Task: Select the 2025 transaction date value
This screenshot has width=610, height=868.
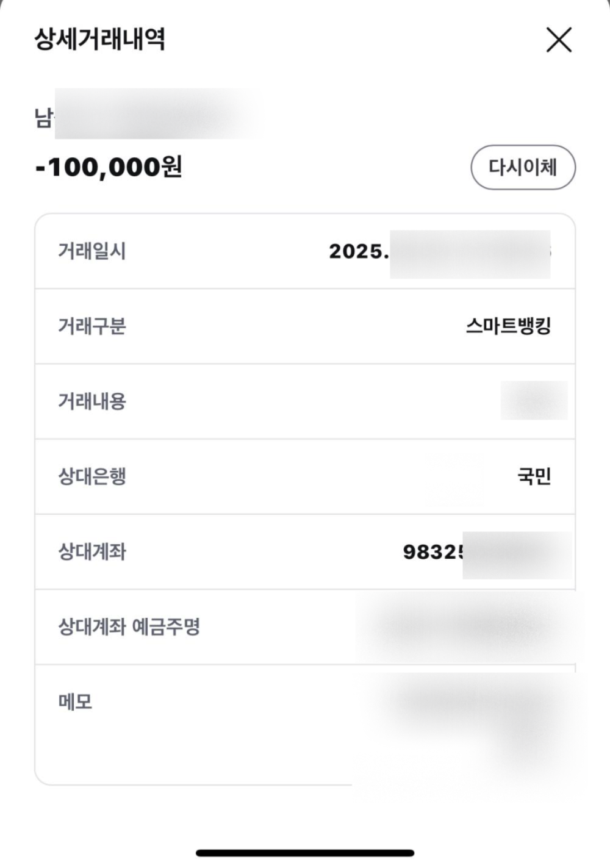Action: [439, 251]
